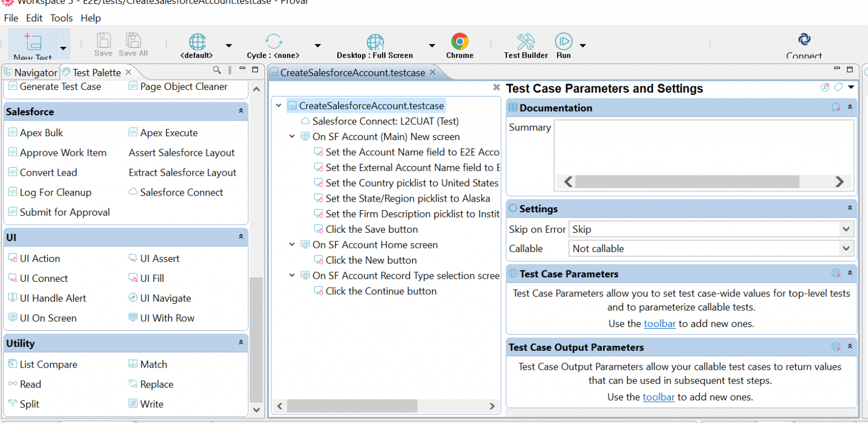Click the Run test icon

(563, 42)
